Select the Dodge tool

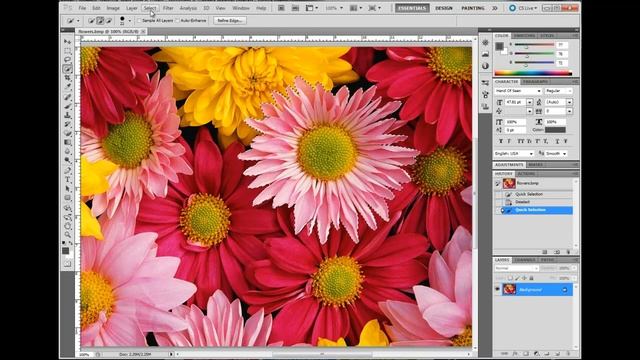(x=67, y=160)
